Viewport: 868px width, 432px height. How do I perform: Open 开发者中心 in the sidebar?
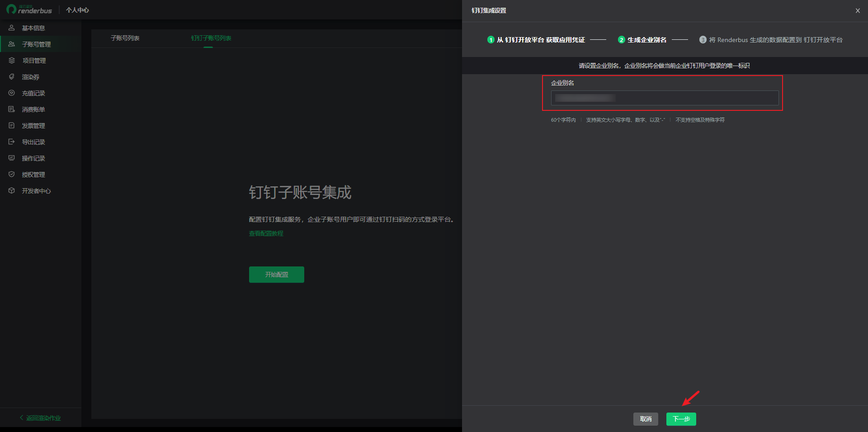41,191
